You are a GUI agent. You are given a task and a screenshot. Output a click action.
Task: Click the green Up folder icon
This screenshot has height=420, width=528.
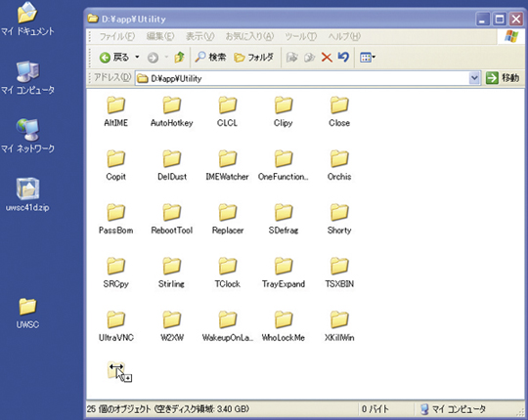179,58
